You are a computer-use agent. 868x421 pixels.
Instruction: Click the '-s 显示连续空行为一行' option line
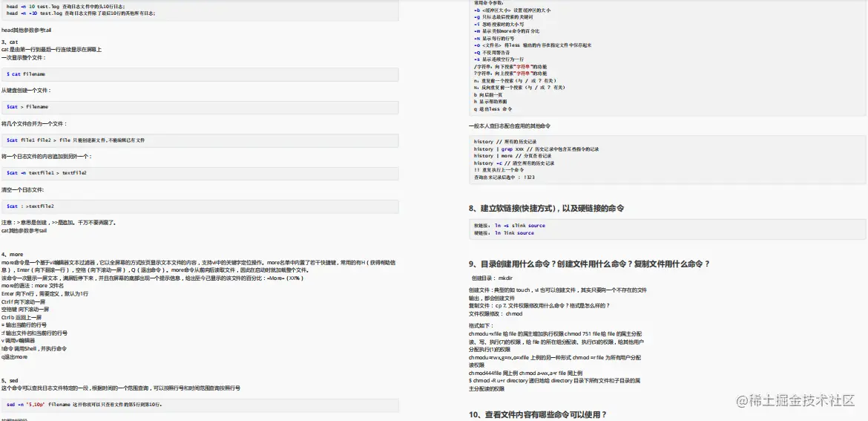[499, 59]
